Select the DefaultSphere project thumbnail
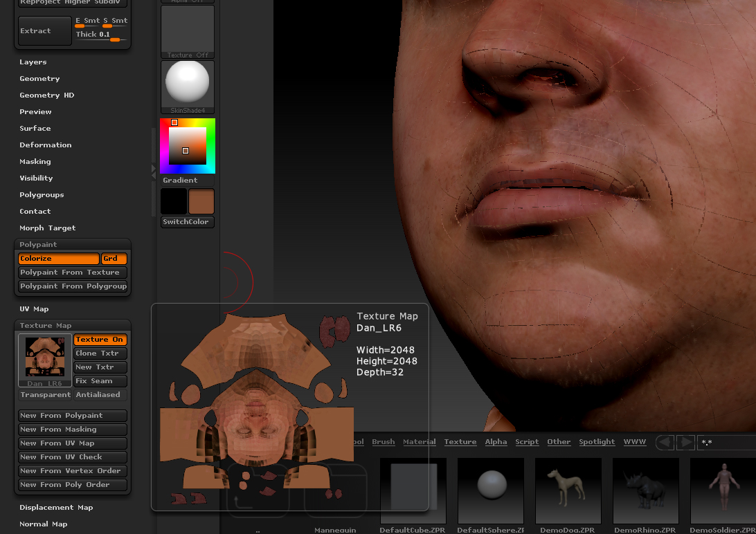756x534 pixels. point(491,490)
